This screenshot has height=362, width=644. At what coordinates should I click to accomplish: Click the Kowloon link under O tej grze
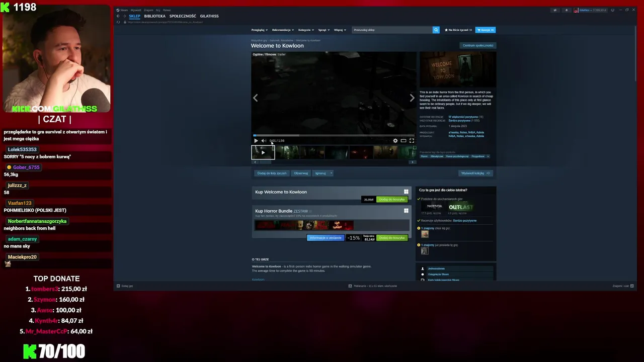(258, 280)
